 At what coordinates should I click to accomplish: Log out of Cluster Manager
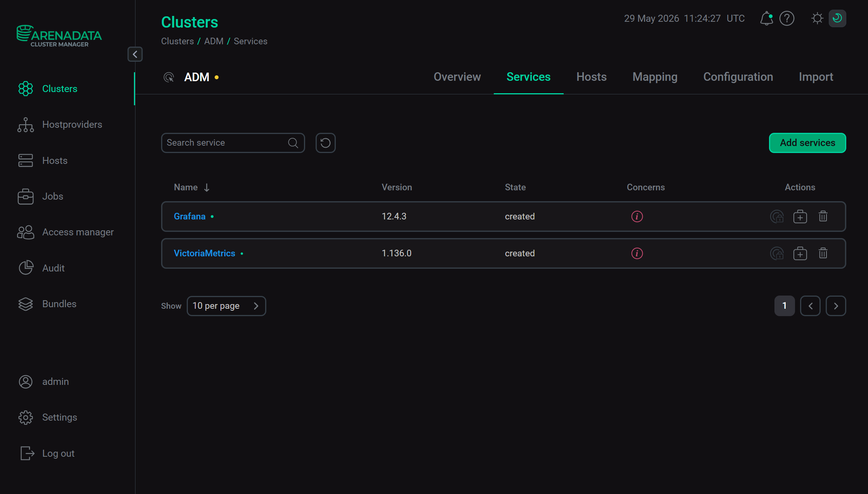pyautogui.click(x=46, y=454)
